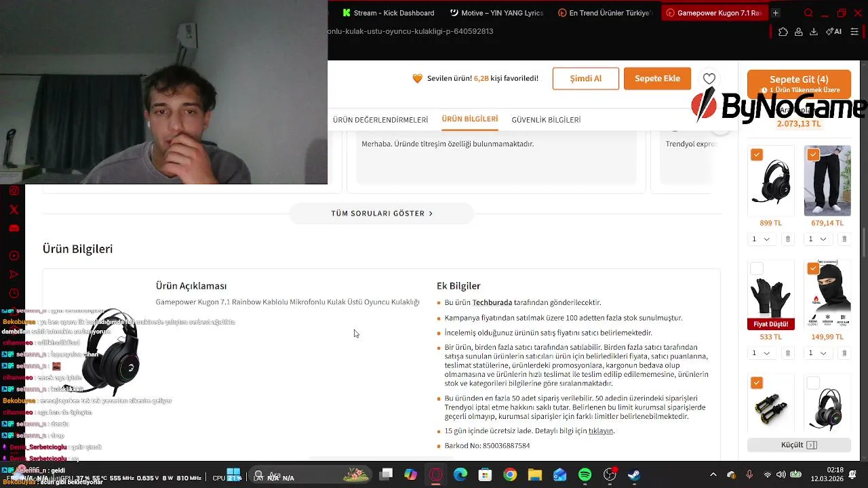
Task: Click the 899 TL headset thumbnail in cart
Action: (x=771, y=181)
